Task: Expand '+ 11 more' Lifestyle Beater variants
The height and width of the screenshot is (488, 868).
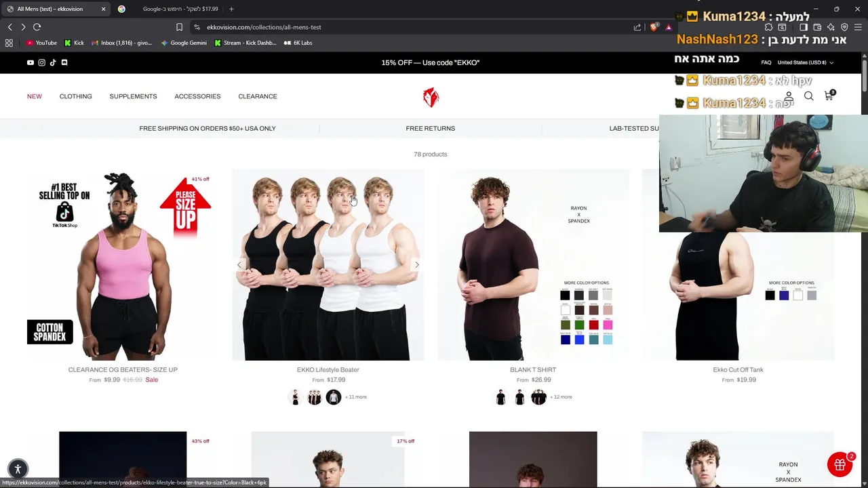Action: point(356,397)
